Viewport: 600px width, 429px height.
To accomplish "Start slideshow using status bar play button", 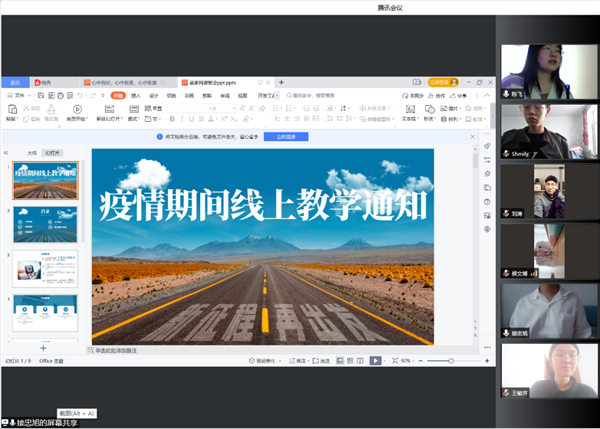I will [375, 360].
